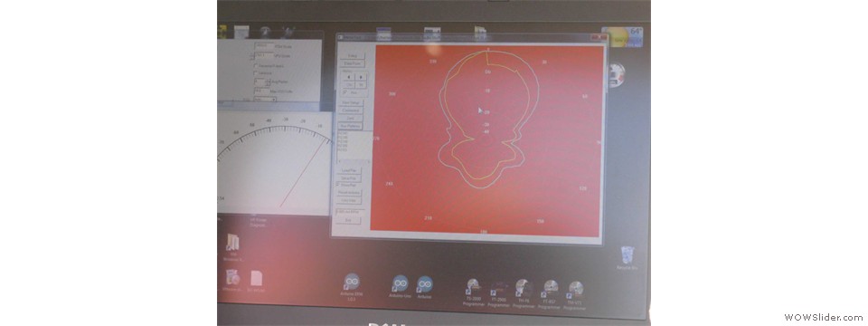The height and width of the screenshot is (326, 868).
Task: Click the rotate right arrow button
Action: pos(361,77)
